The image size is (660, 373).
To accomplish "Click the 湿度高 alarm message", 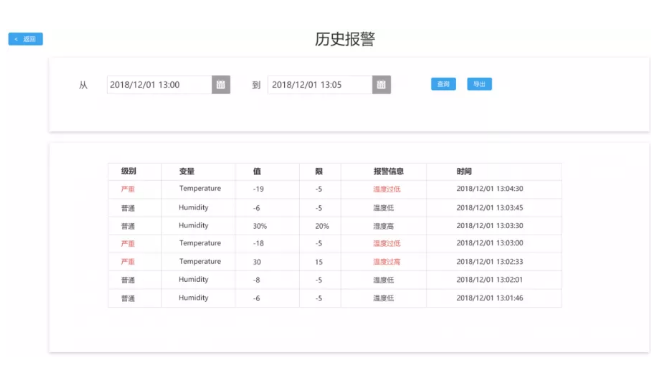I will tap(383, 226).
